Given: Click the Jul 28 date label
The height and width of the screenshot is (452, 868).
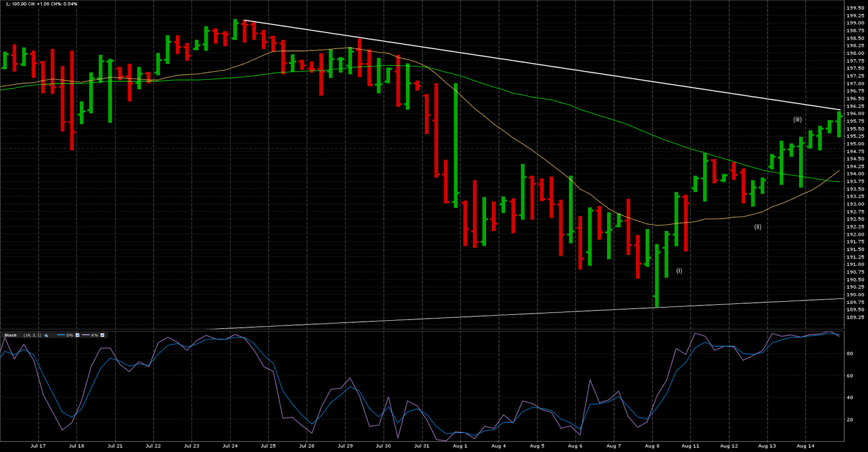Looking at the screenshot, I should [x=307, y=446].
